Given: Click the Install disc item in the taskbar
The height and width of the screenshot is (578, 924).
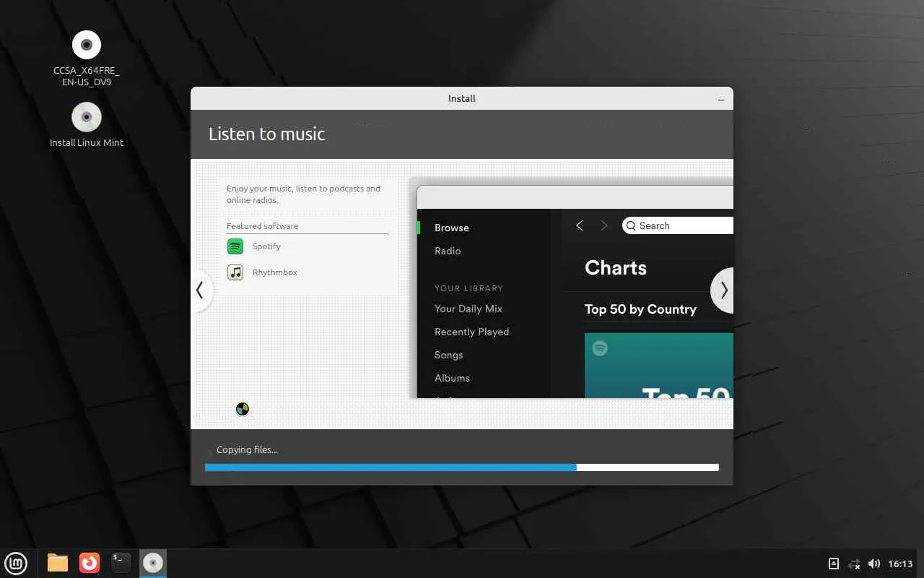Looking at the screenshot, I should pyautogui.click(x=153, y=563).
